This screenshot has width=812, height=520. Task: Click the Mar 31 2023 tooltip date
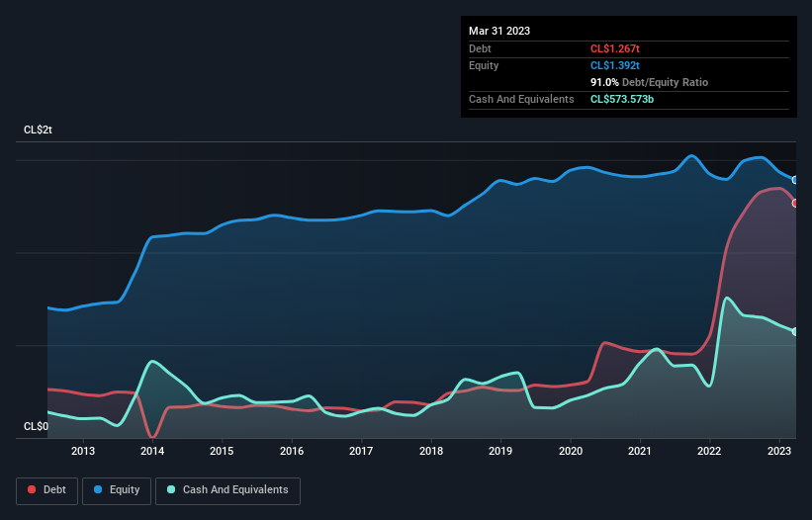pyautogui.click(x=499, y=31)
